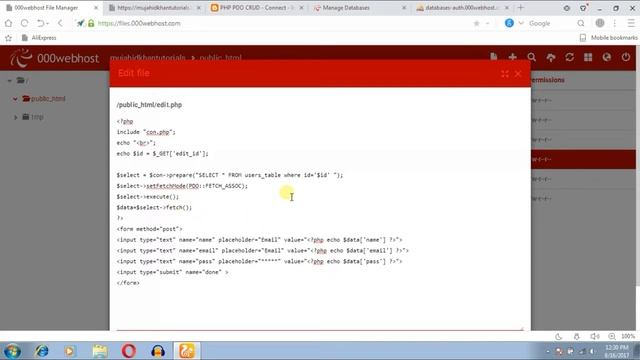Open the media player taskbar icon

69,351
